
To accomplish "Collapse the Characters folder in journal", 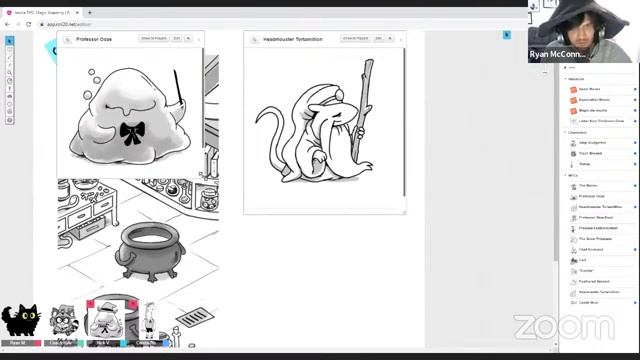I will click(x=565, y=132).
